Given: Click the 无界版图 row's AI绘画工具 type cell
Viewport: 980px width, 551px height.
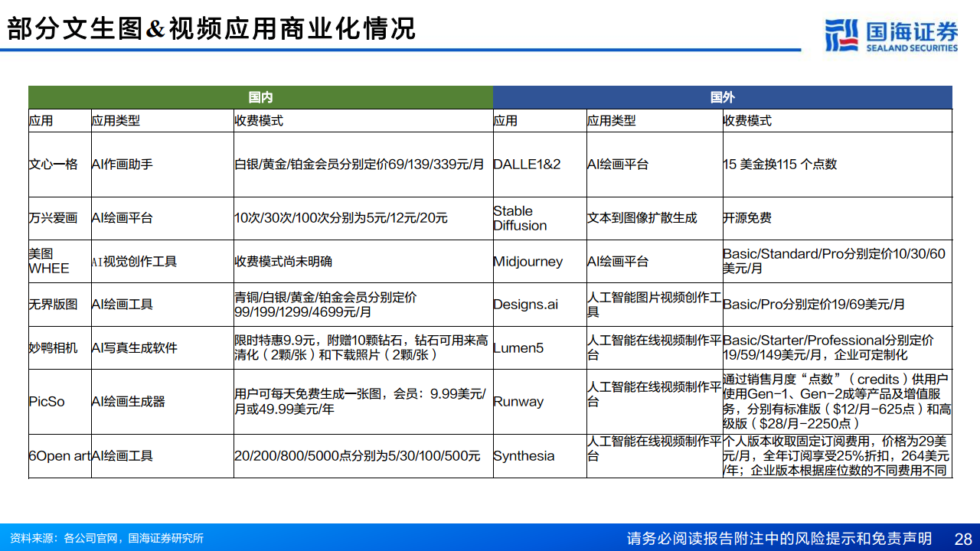Looking at the screenshot, I should (x=162, y=305).
